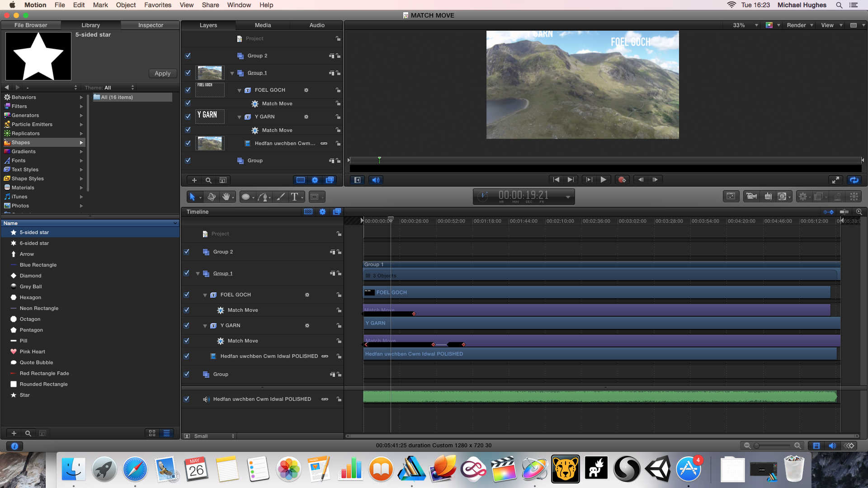Select the Pan hand tool
Viewport: 868px width, 488px height.
pos(226,197)
